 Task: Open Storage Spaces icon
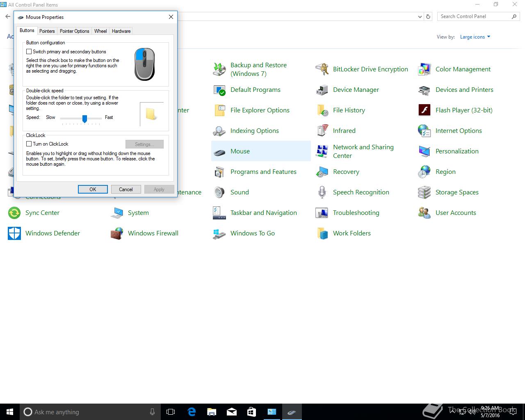point(425,192)
